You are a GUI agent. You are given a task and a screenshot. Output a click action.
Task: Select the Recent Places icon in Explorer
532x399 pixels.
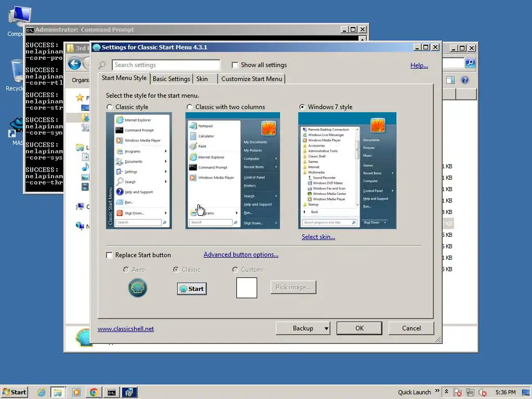pos(85,128)
